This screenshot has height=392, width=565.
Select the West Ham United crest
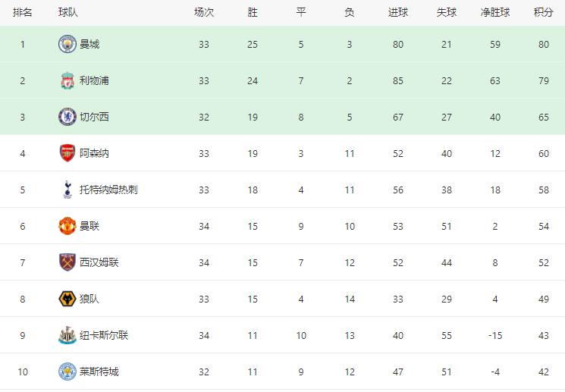67,262
